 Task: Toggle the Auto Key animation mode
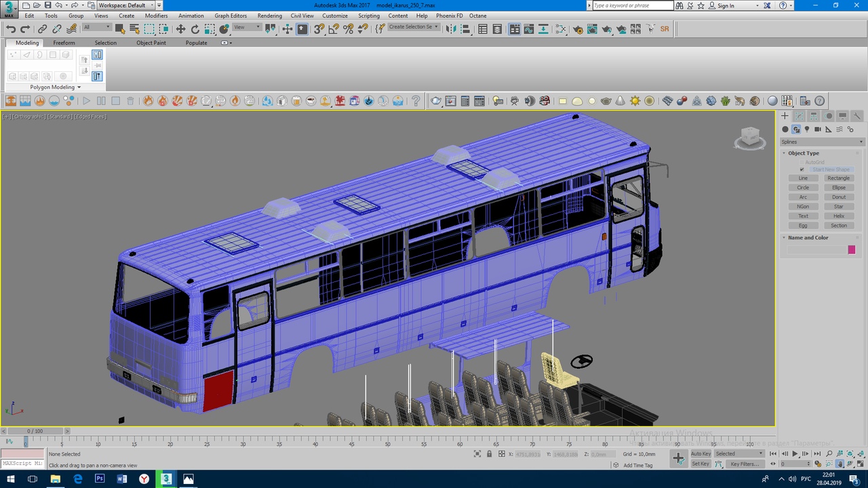pos(701,453)
